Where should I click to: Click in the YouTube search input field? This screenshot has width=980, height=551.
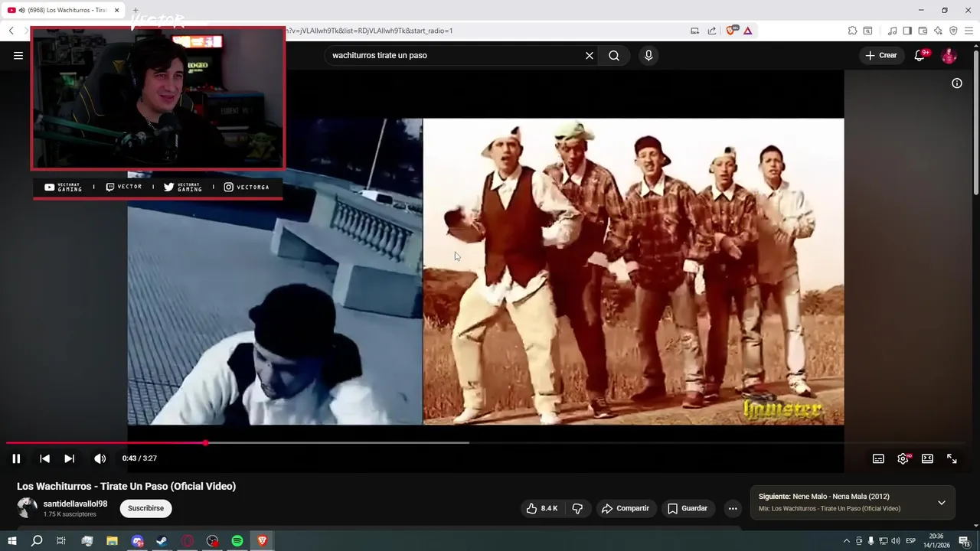(456, 55)
